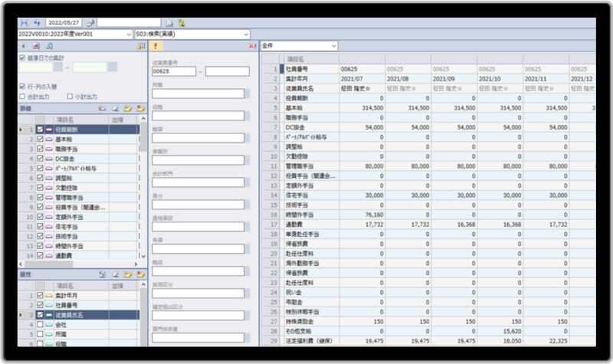This screenshot has height=364, width=613.
Task: Click the eraser icon in the 数値 panel header
Action: pyautogui.click(x=115, y=109)
